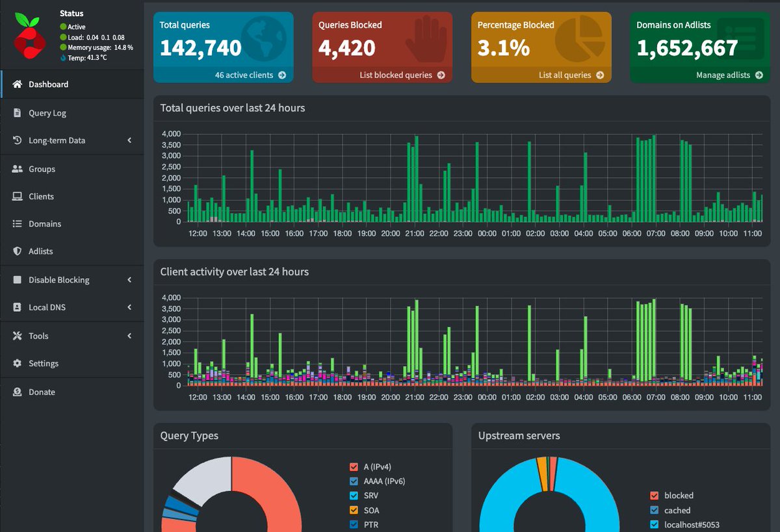Go to Groups page

(x=72, y=169)
